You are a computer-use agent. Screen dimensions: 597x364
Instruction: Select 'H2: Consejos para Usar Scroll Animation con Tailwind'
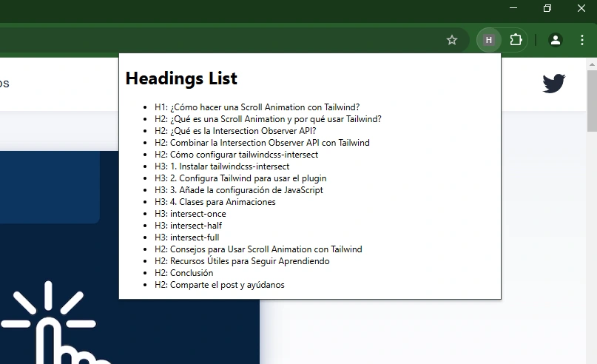coord(258,249)
